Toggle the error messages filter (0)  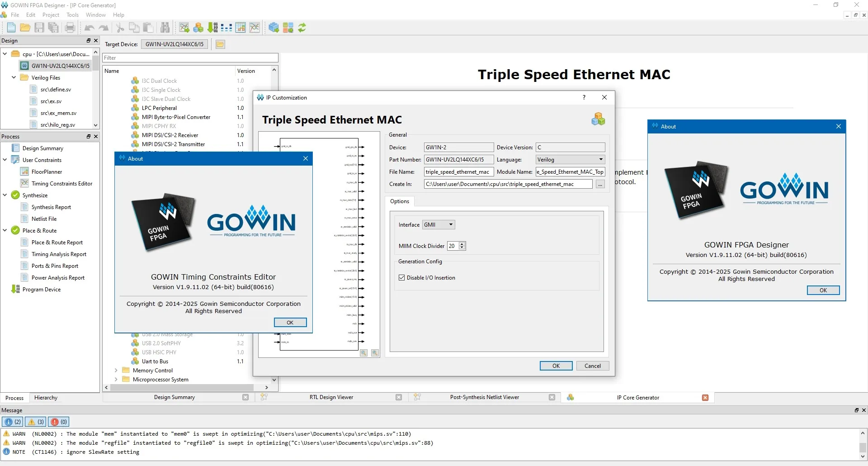[59, 422]
